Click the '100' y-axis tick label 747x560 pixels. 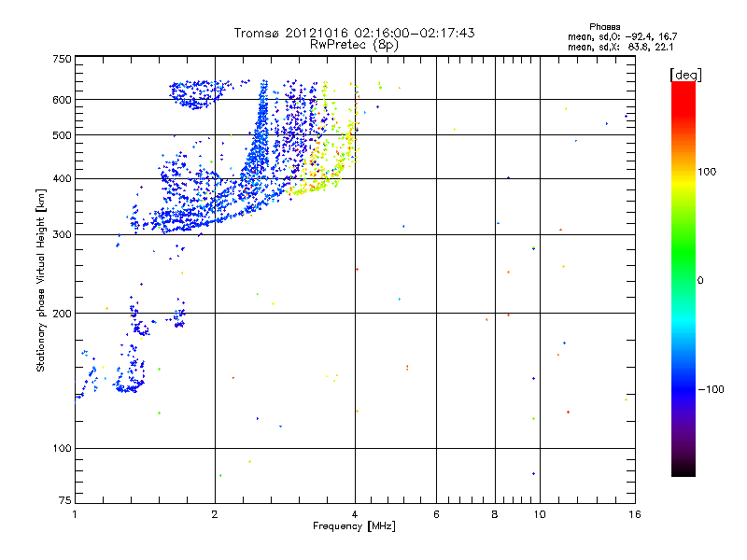[x=62, y=448]
